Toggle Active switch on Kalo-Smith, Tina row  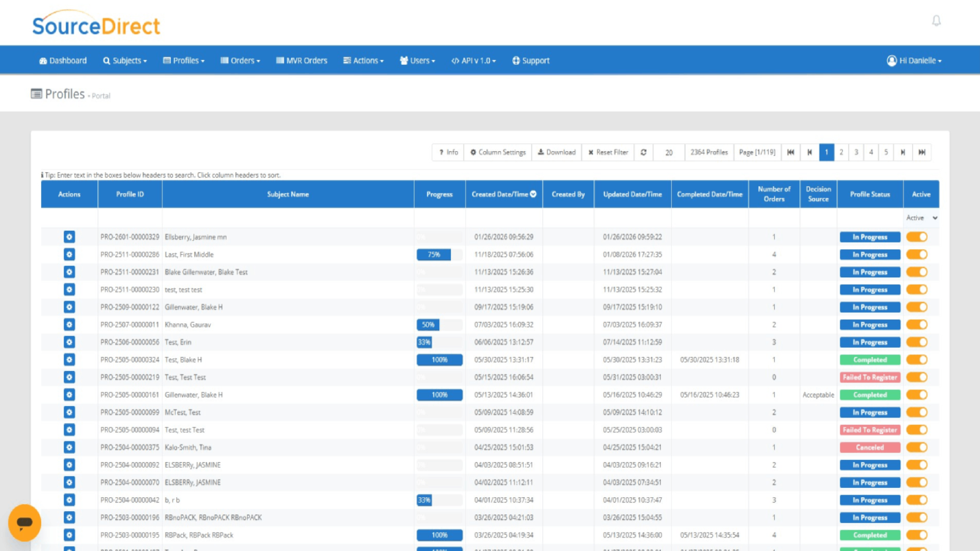click(x=917, y=447)
